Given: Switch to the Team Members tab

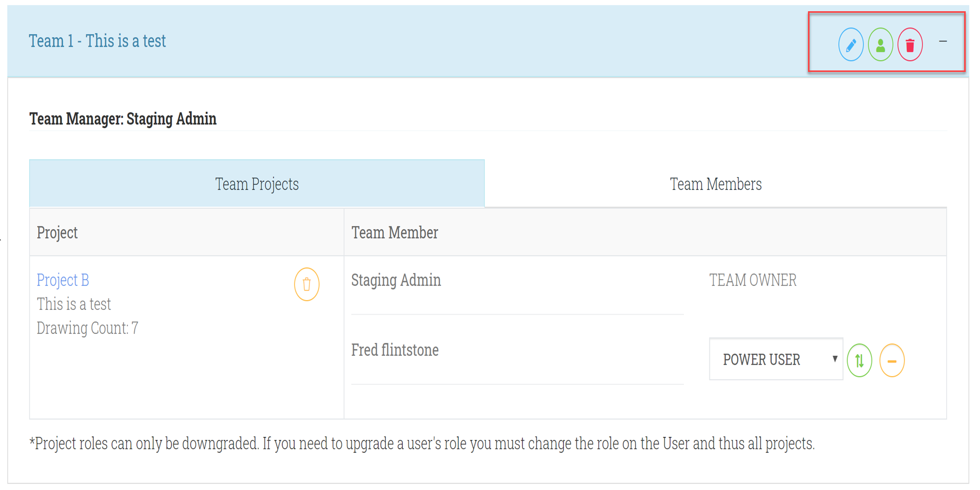Looking at the screenshot, I should 716,184.
